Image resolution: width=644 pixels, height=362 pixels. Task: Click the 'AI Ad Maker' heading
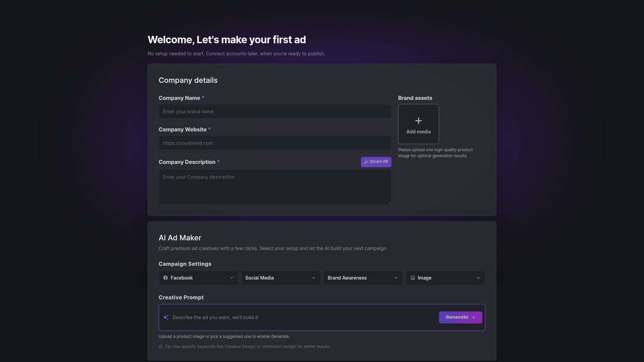pyautogui.click(x=180, y=238)
